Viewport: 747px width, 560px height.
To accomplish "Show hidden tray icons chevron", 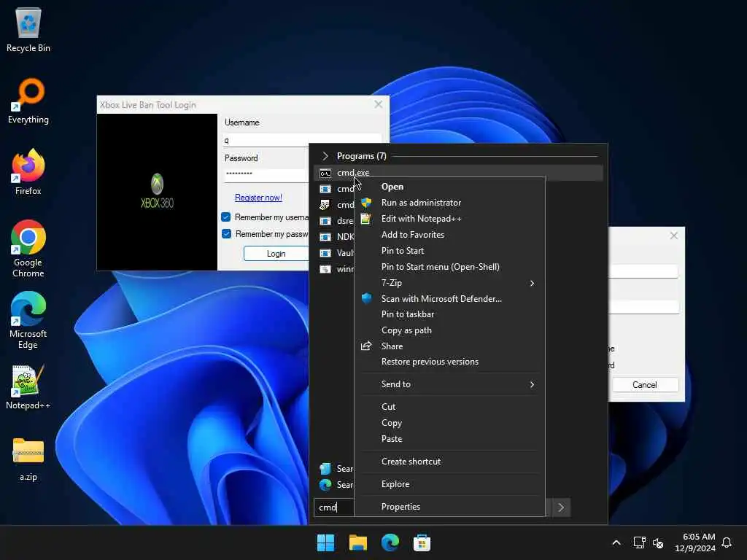I will [x=616, y=542].
